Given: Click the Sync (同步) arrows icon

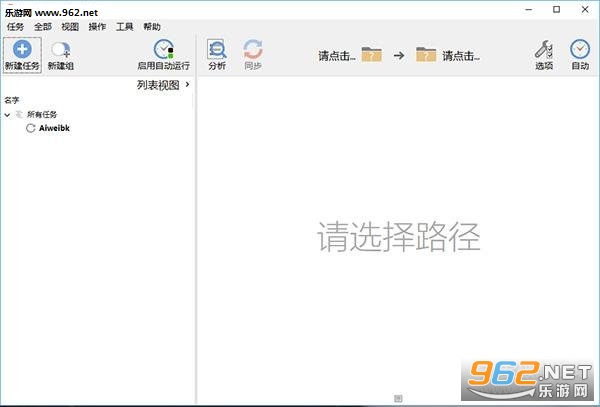Looking at the screenshot, I should coord(253,49).
